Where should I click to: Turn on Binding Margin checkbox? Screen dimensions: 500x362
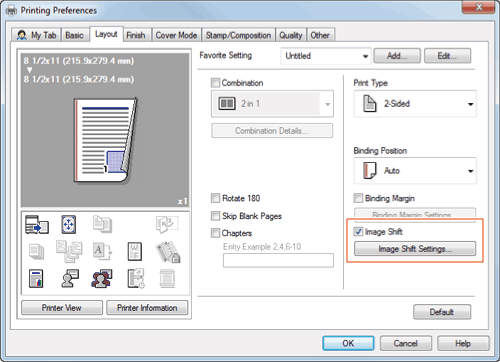pyautogui.click(x=358, y=198)
